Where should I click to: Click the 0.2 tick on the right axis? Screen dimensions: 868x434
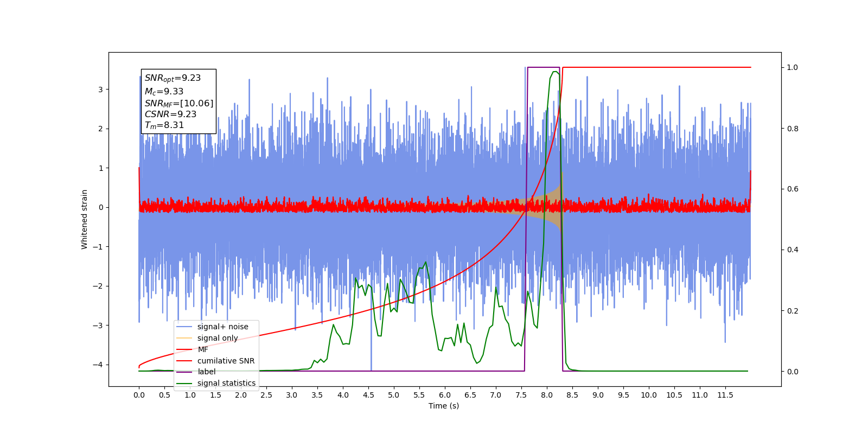pyautogui.click(x=793, y=311)
